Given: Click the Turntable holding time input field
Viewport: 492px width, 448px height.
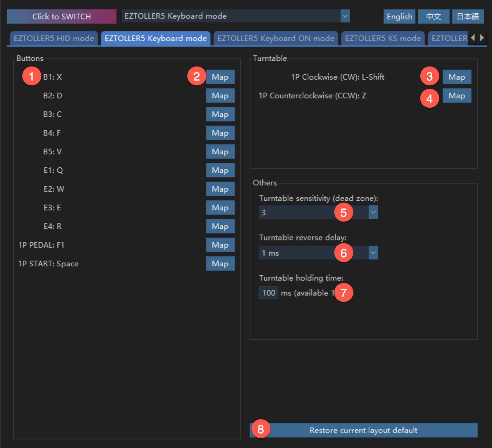Looking at the screenshot, I should tap(269, 293).
